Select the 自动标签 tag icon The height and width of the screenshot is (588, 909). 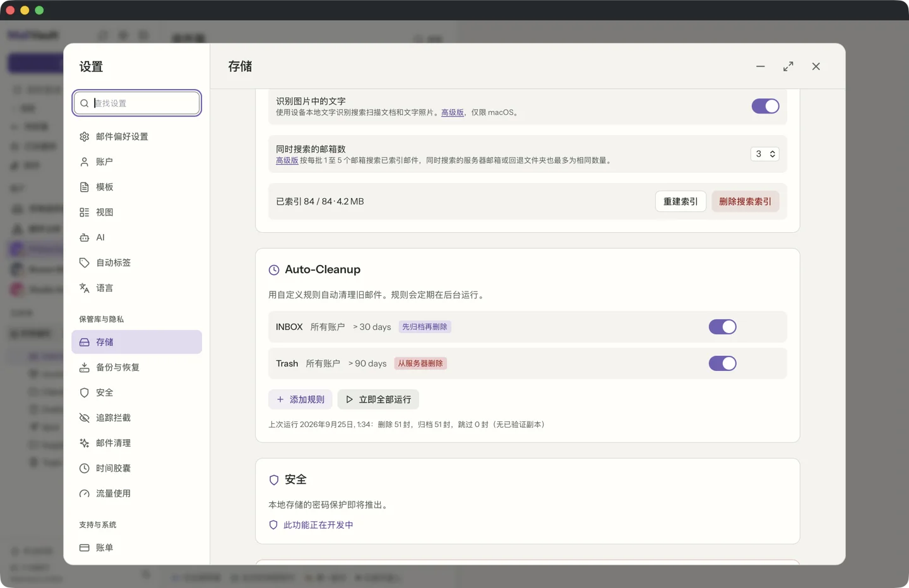click(x=85, y=263)
